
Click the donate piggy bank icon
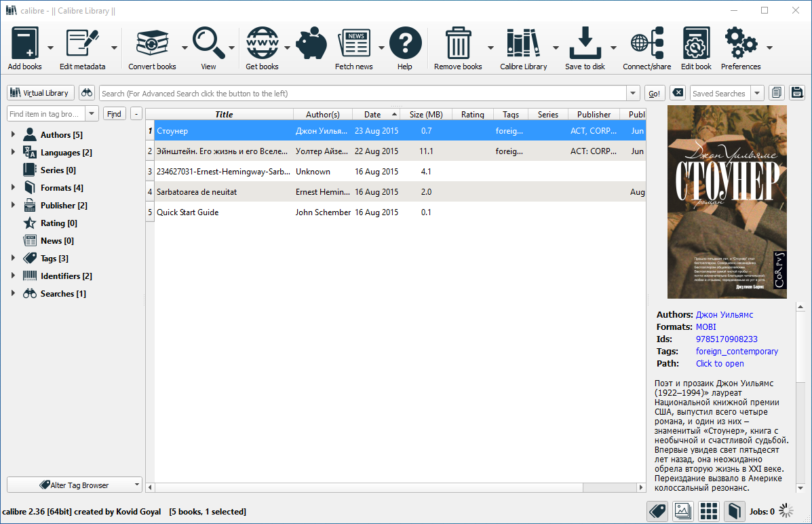[x=311, y=43]
